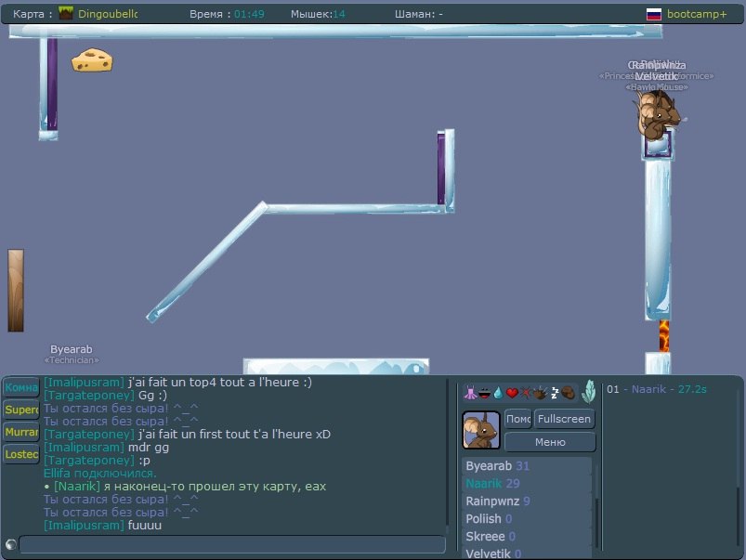Trigger the water drop cry emote
The image size is (746, 560).
click(x=497, y=393)
